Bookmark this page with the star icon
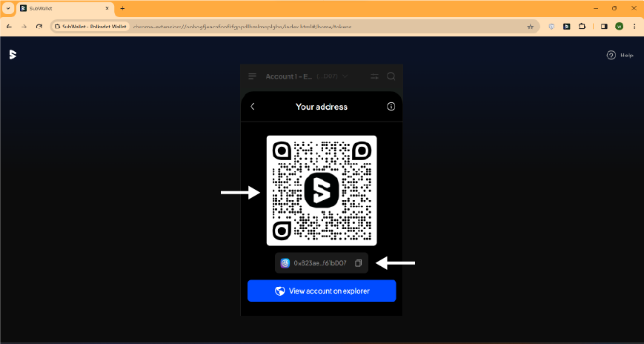Image resolution: width=644 pixels, height=344 pixels. tap(531, 26)
